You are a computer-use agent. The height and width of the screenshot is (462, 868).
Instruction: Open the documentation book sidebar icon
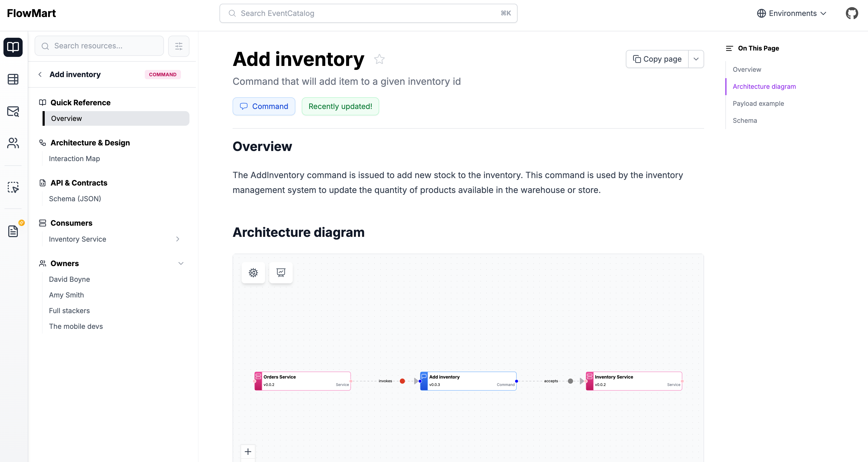tap(13, 47)
